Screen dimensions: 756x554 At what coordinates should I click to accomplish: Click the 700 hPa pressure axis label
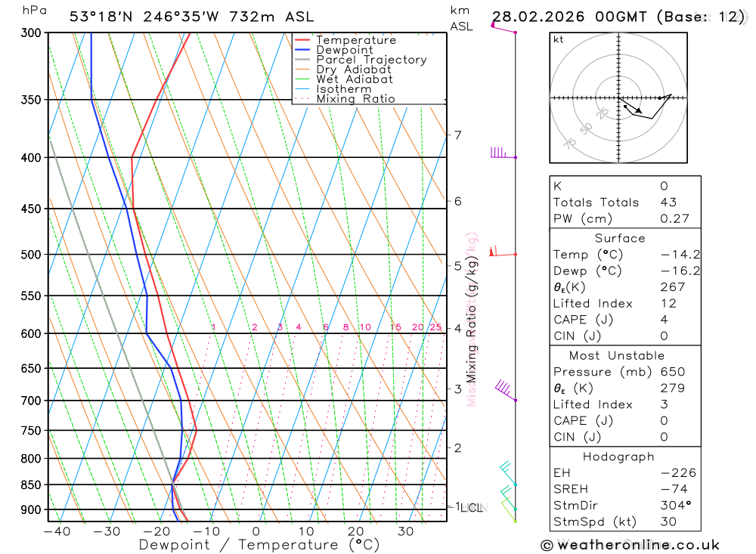pyautogui.click(x=31, y=401)
